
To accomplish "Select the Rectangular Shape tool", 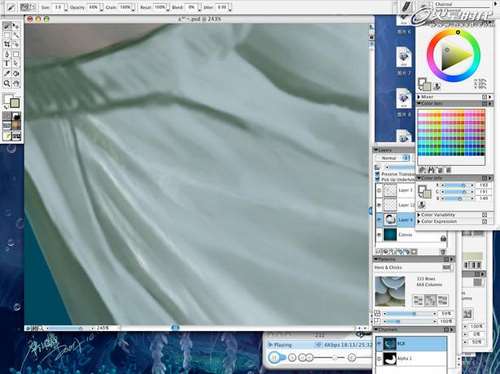I will pos(16,54).
